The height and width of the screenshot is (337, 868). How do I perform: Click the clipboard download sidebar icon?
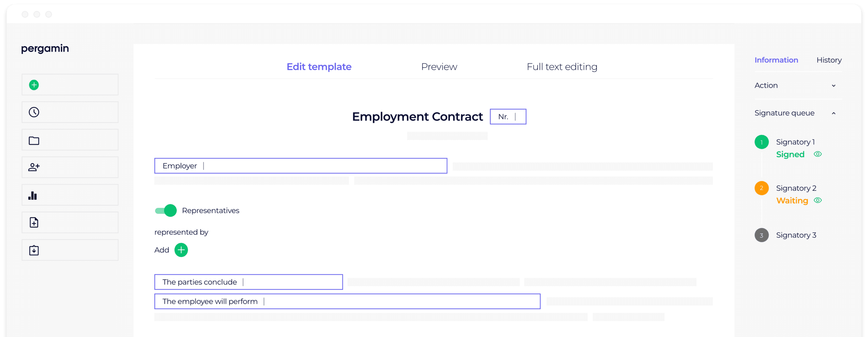coord(34,250)
